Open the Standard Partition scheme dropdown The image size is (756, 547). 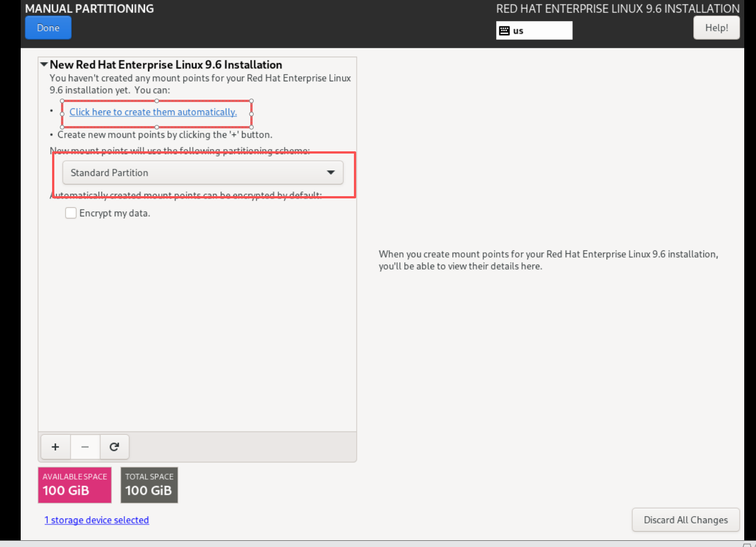point(203,173)
